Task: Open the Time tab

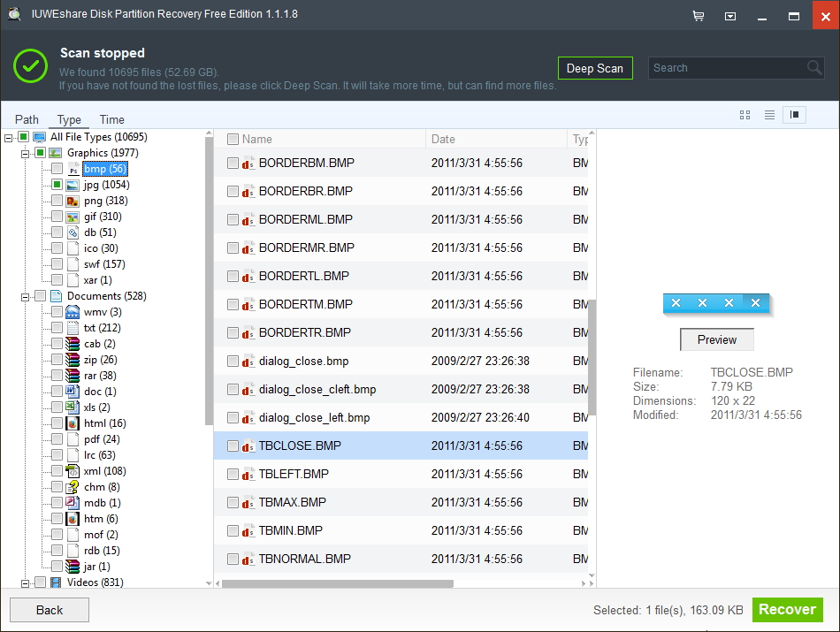Action: click(x=111, y=119)
